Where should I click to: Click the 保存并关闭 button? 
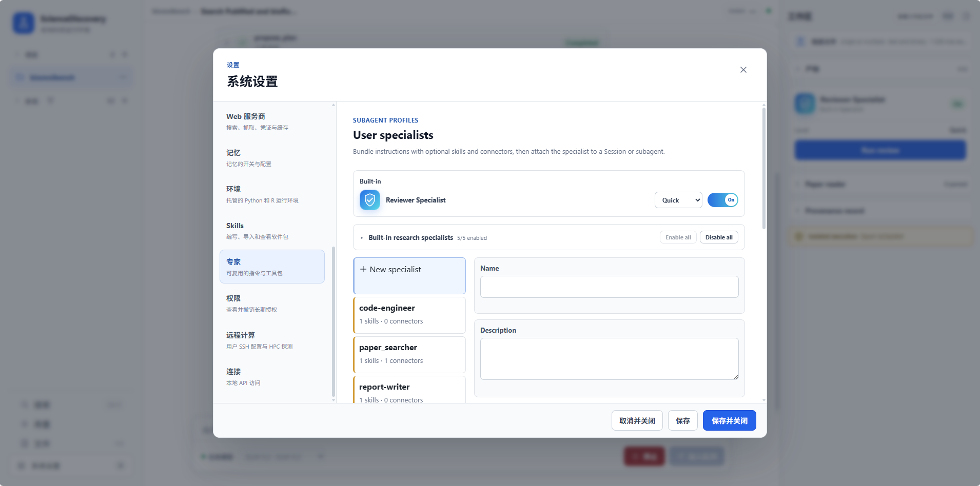729,420
